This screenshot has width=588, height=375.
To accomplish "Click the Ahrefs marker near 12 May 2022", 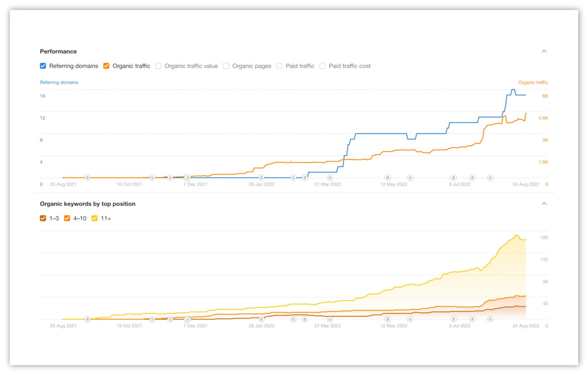I will [387, 177].
